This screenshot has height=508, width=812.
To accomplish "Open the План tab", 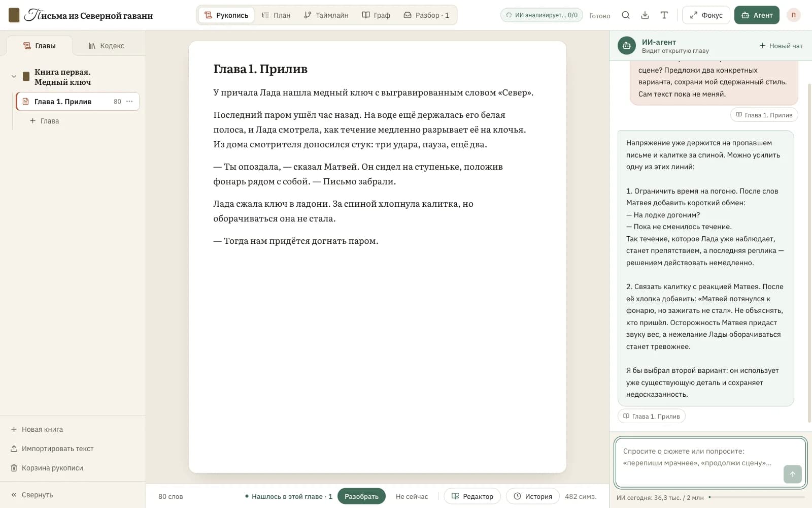I will pyautogui.click(x=276, y=15).
